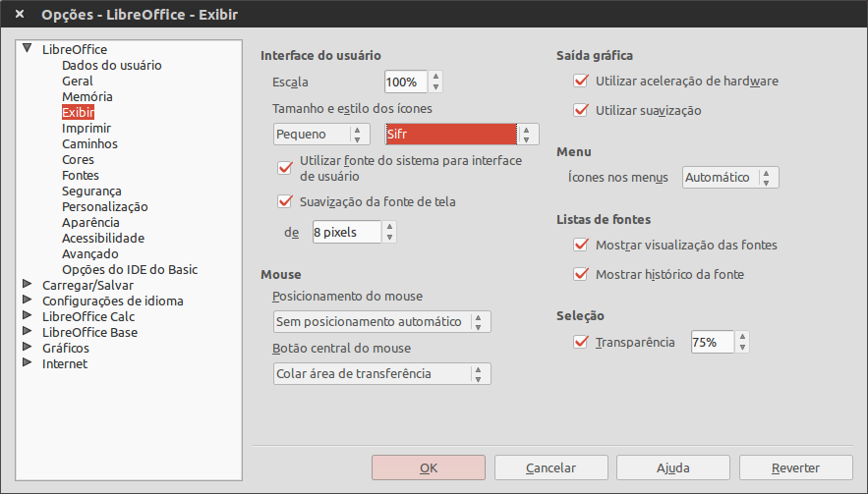Open the Sifr icon style dropdown
Screen dimensions: 868x494
pyautogui.click(x=462, y=134)
